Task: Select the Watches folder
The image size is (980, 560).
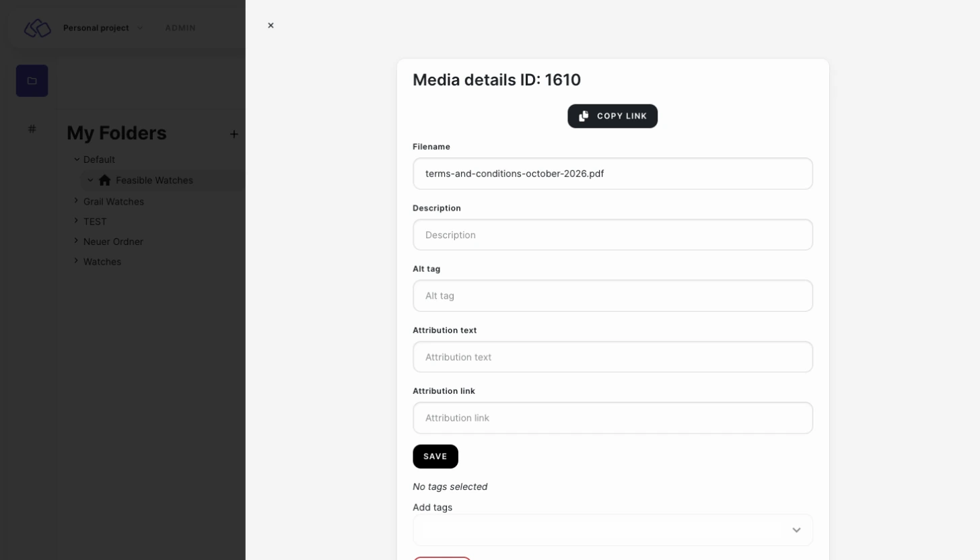Action: [x=102, y=262]
